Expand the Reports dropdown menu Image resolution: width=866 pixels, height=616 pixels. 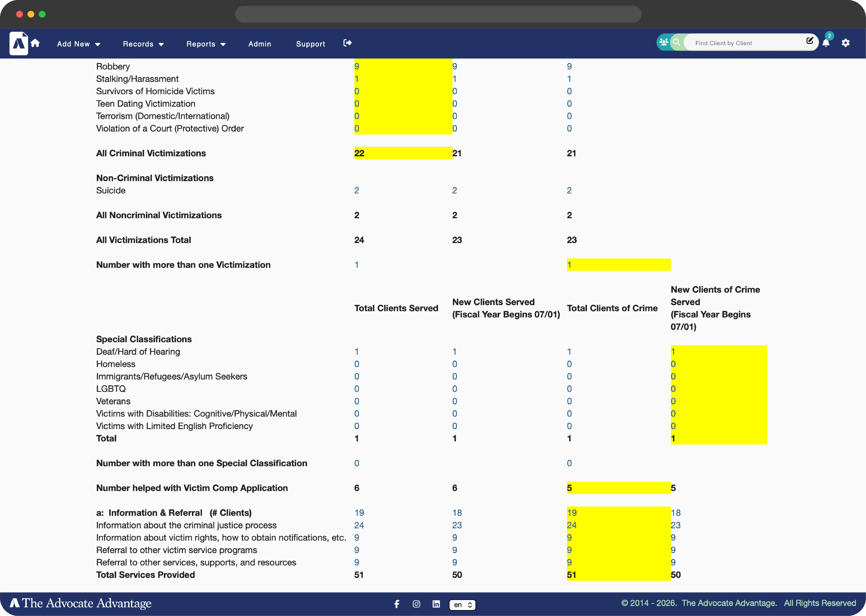(206, 44)
